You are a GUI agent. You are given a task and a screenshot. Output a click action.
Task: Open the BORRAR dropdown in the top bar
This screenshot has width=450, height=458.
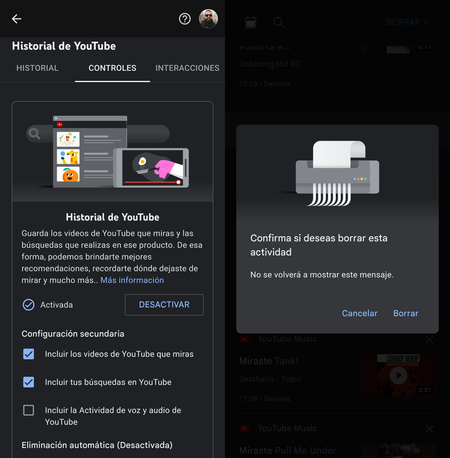pos(408,22)
